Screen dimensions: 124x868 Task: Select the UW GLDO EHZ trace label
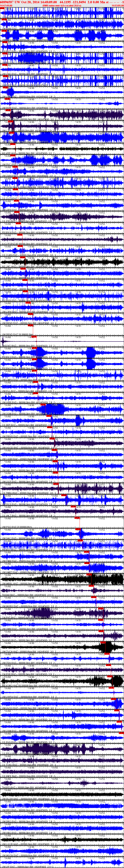[x=29, y=708]
